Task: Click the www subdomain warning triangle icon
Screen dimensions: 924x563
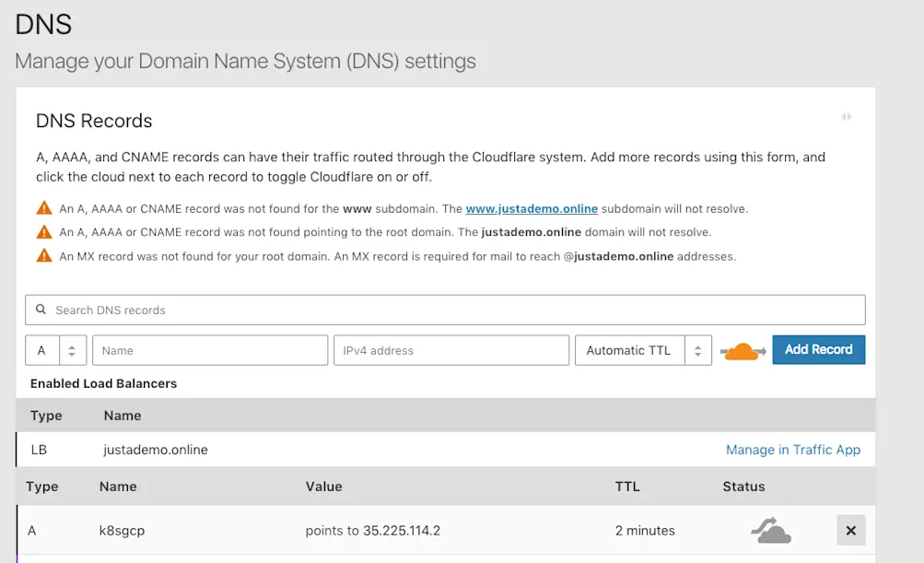Action: (x=44, y=208)
